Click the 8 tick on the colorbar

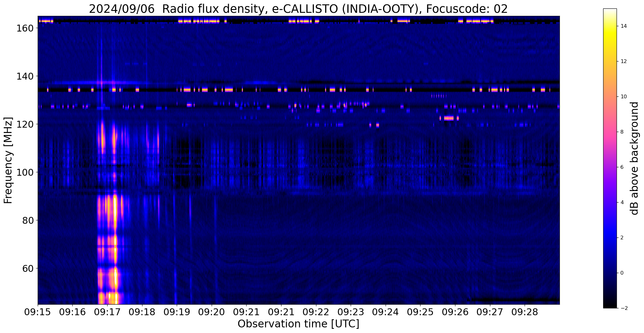(622, 132)
